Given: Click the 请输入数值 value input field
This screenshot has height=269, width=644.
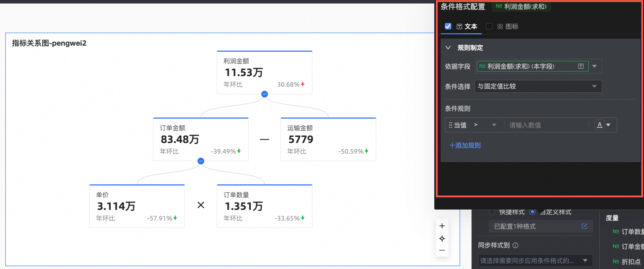Looking at the screenshot, I should pos(546,125).
